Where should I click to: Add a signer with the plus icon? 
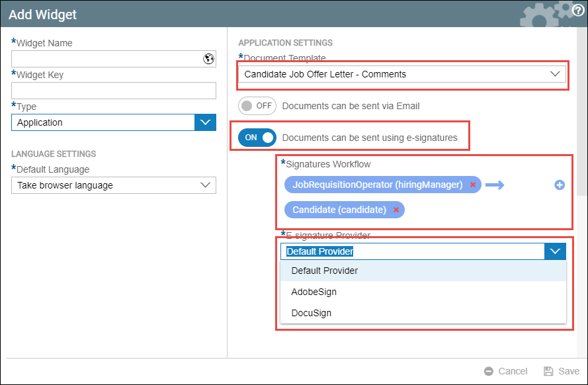559,185
